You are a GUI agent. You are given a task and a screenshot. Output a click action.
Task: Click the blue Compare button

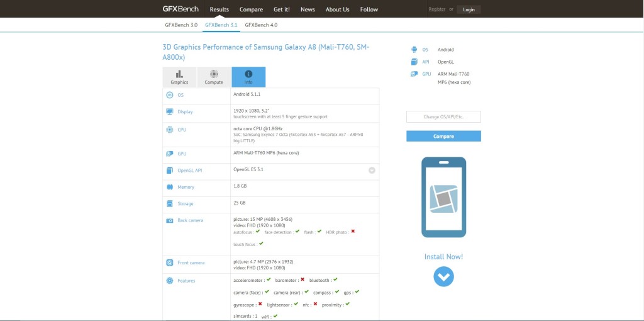[x=443, y=136]
